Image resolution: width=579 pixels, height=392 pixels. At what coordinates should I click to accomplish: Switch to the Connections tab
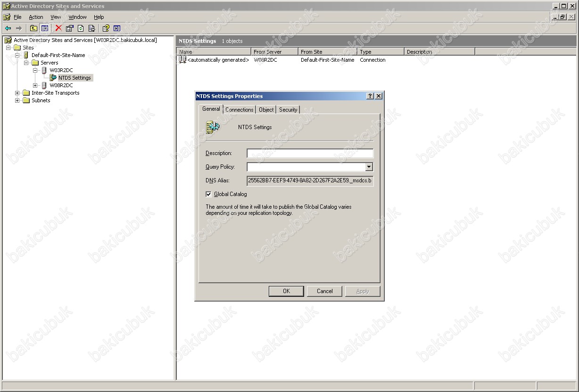click(240, 110)
